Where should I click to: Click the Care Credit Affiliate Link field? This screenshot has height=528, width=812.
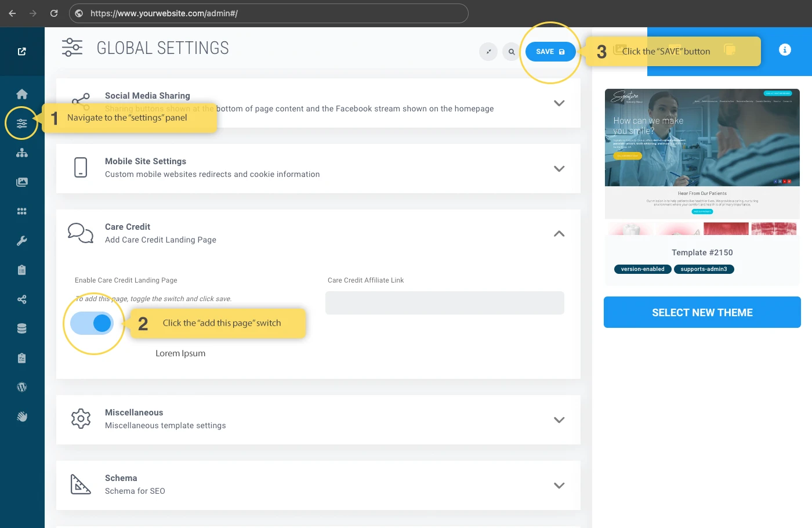pos(444,303)
